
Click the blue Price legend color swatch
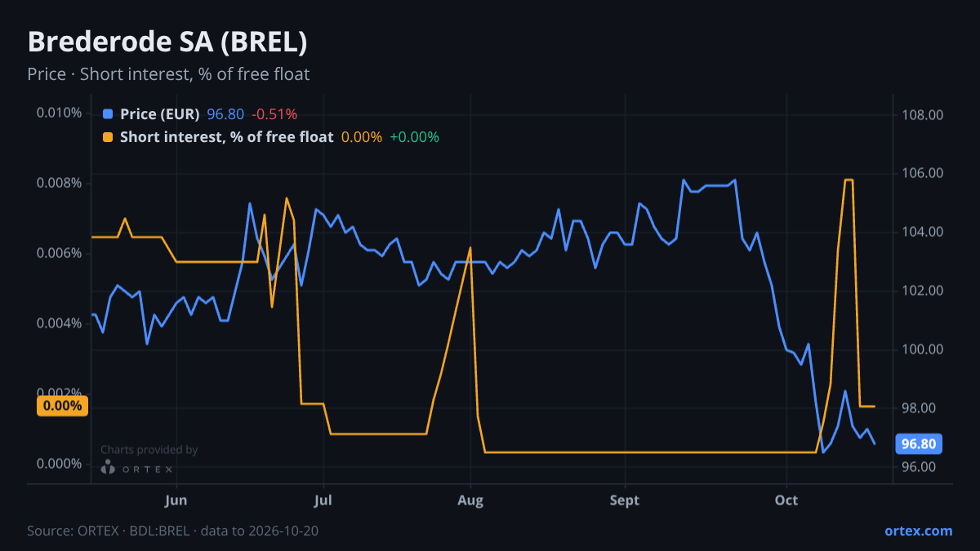(x=108, y=114)
